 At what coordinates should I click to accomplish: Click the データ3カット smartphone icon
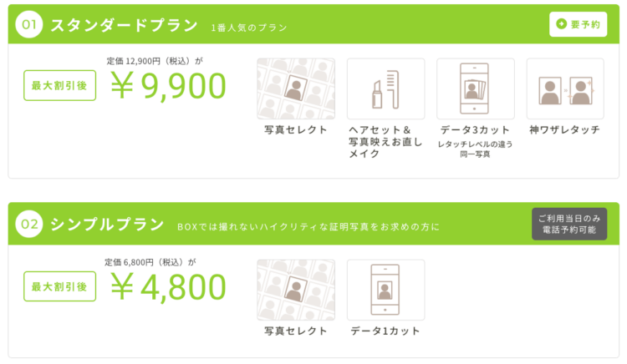476,88
